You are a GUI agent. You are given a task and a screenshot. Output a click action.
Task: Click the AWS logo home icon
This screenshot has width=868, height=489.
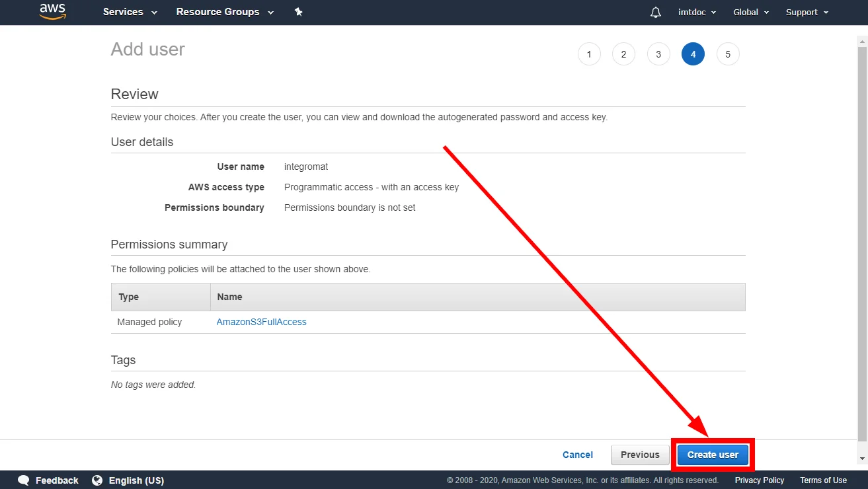point(52,11)
